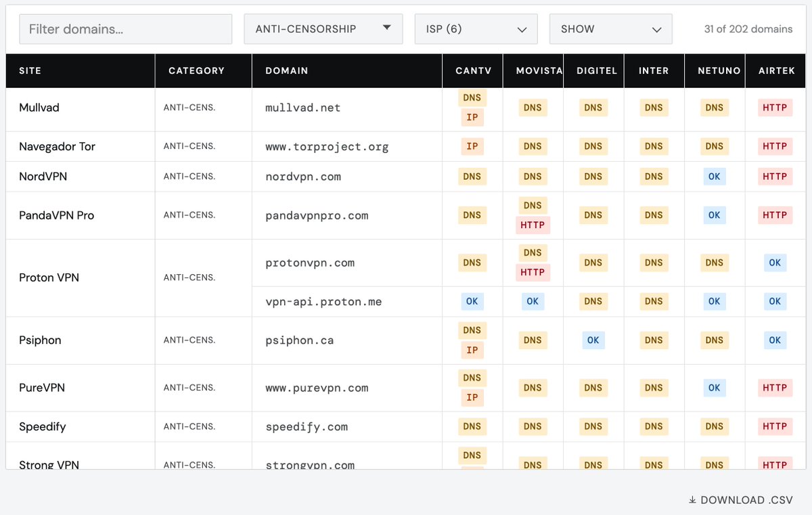The height and width of the screenshot is (515, 812).
Task: Sort by the CATEGORY column header
Action: pos(204,70)
